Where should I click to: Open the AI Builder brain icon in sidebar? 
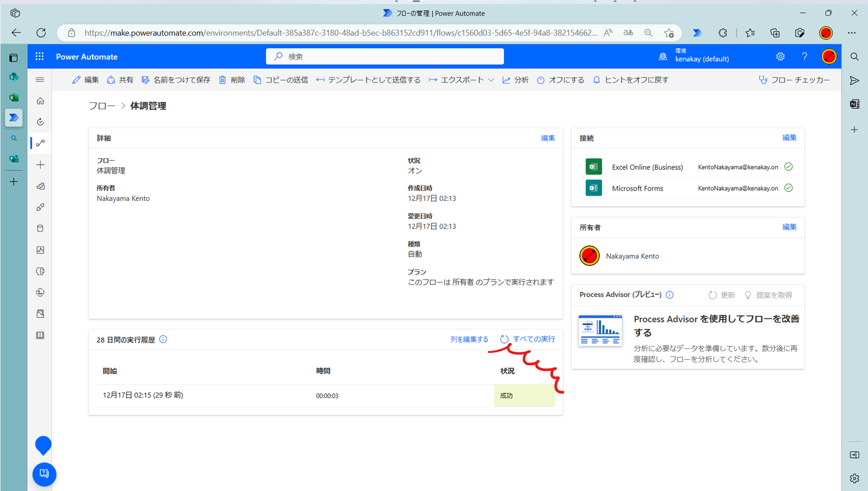click(40, 271)
